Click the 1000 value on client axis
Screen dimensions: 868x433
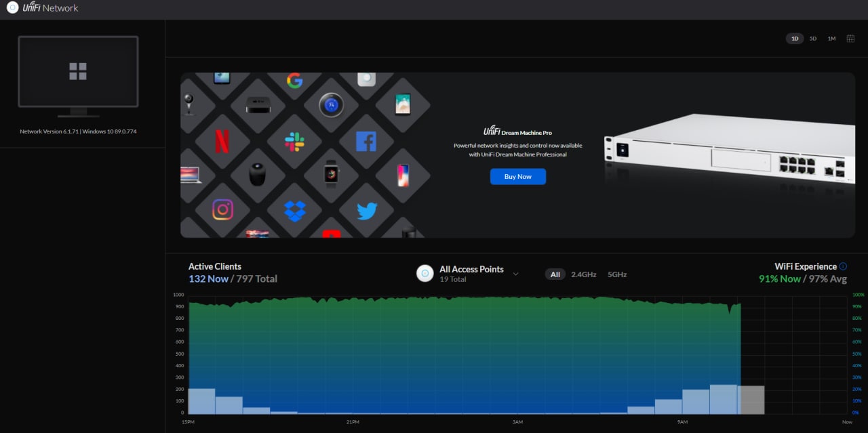coord(178,295)
